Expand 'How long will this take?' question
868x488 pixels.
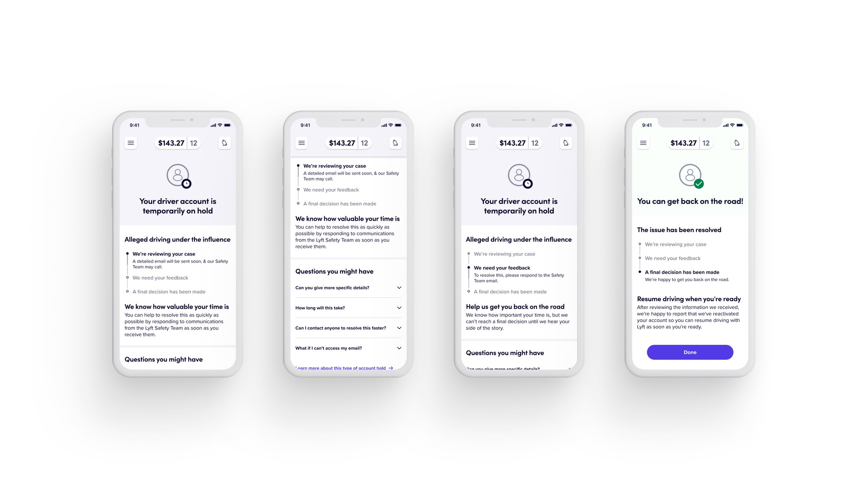click(x=399, y=308)
